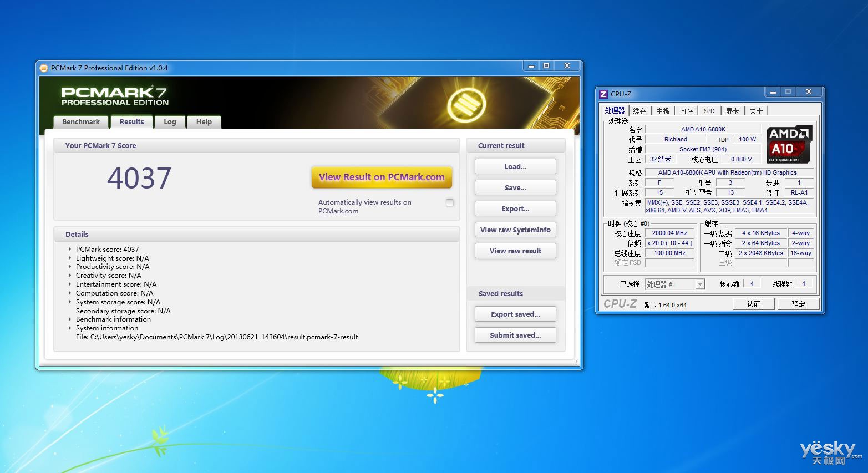Switch to the Results tab

click(x=131, y=121)
